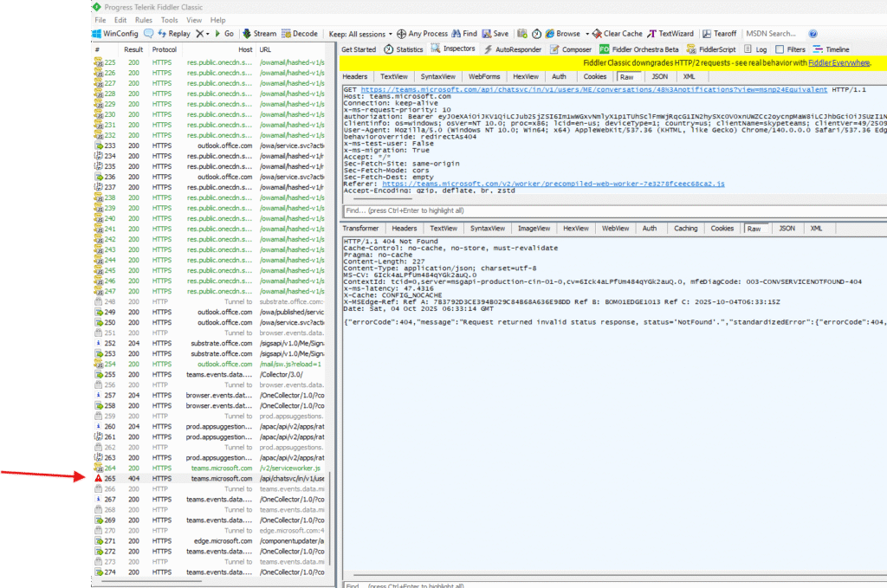Enable Stream mode in toolbar
Image resolution: width=887 pixels, height=588 pixels.
[x=259, y=34]
